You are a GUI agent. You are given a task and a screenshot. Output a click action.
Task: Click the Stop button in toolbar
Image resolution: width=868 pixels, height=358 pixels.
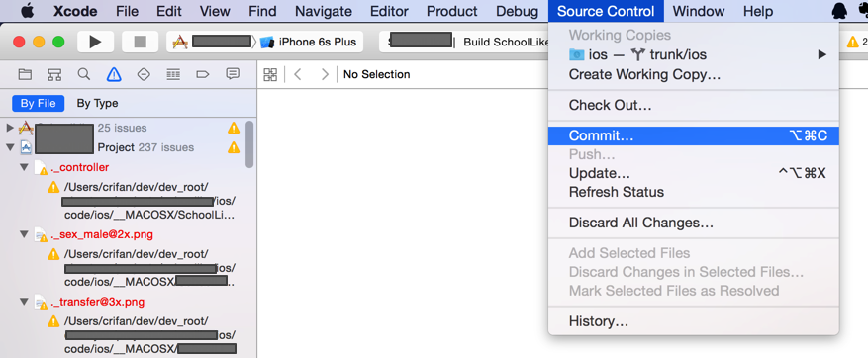coord(141,43)
